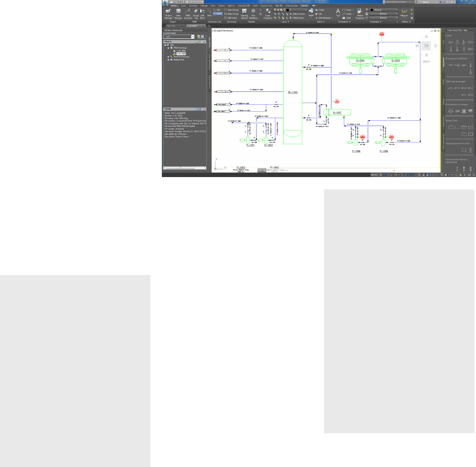
Task: Click the object color wheel icon in Properties
Action: pyautogui.click(x=367, y=10)
